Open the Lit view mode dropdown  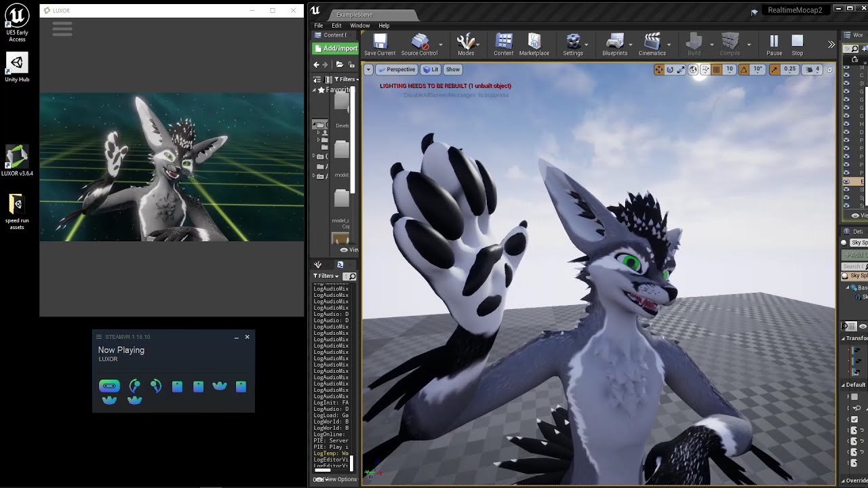(x=431, y=69)
